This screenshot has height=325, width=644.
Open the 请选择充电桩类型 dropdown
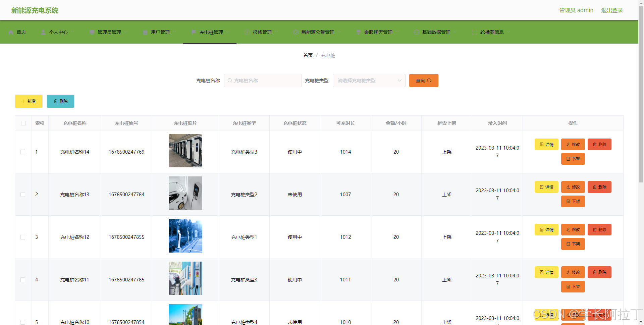point(369,80)
